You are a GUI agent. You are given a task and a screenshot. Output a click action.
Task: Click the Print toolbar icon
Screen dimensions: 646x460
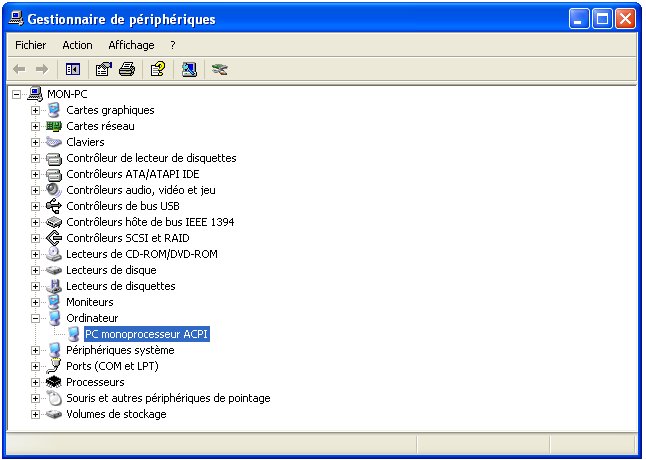pyautogui.click(x=127, y=69)
